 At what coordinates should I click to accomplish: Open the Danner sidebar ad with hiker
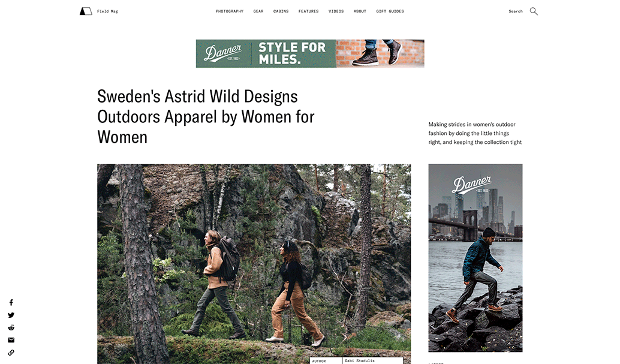tap(475, 258)
